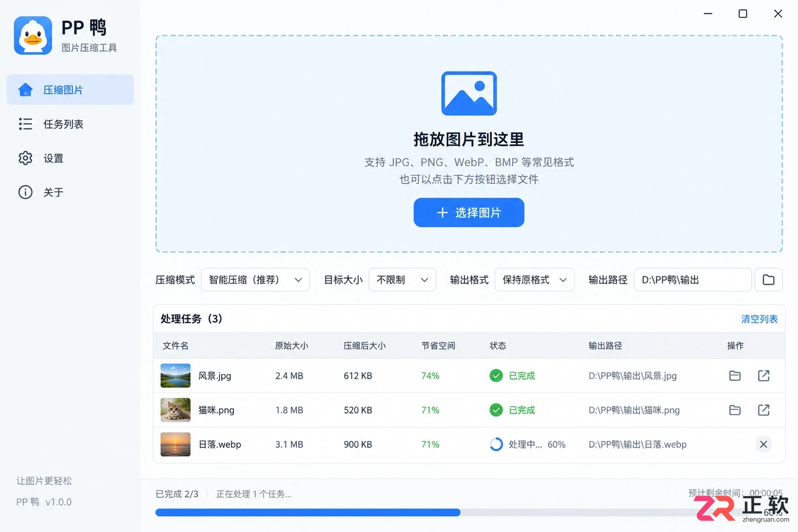This screenshot has height=532, width=798.
Task: Click file name 风景.jpg
Action: 215,376
